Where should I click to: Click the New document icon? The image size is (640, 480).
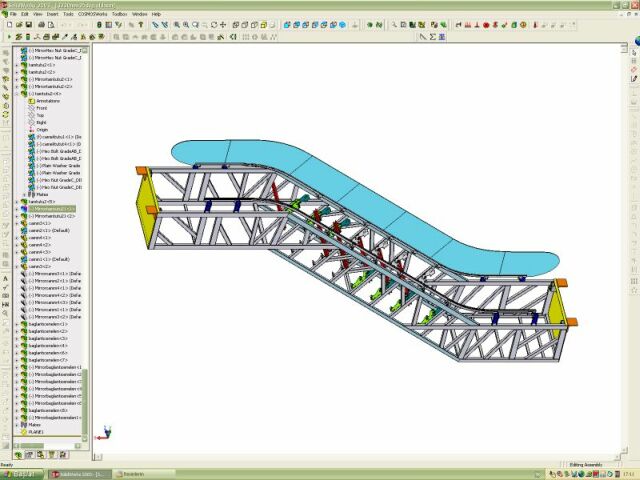[x=8, y=25]
